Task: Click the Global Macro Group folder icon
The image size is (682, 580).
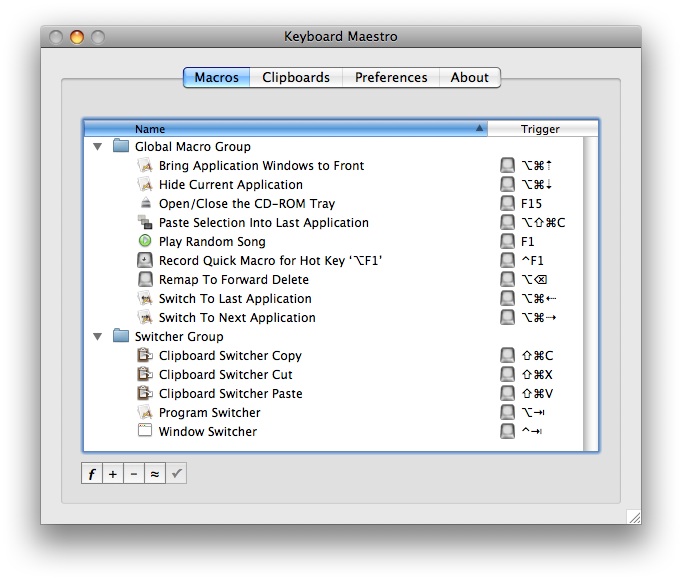Action: [121, 146]
